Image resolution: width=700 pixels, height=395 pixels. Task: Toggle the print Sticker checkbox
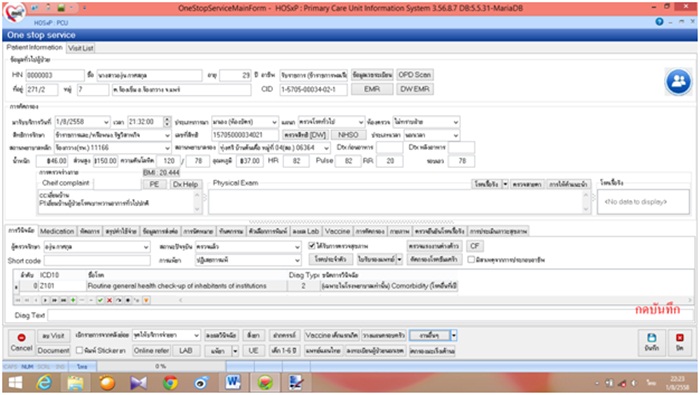[x=79, y=350]
